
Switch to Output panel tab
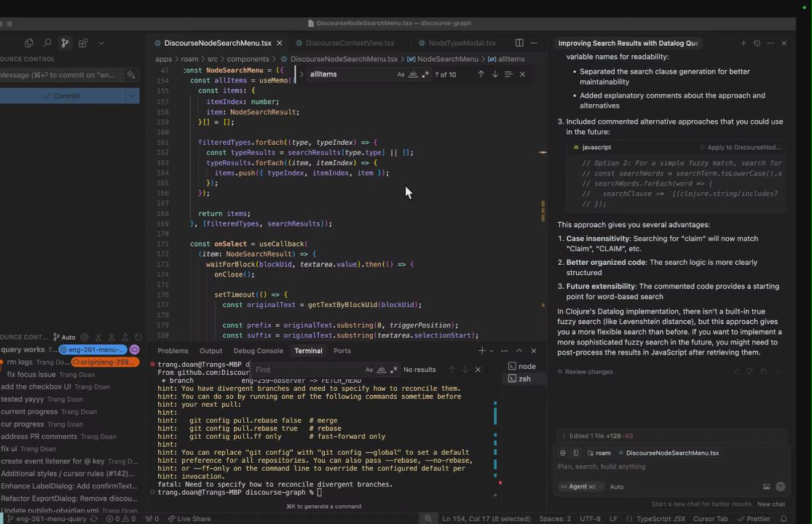[210, 351]
